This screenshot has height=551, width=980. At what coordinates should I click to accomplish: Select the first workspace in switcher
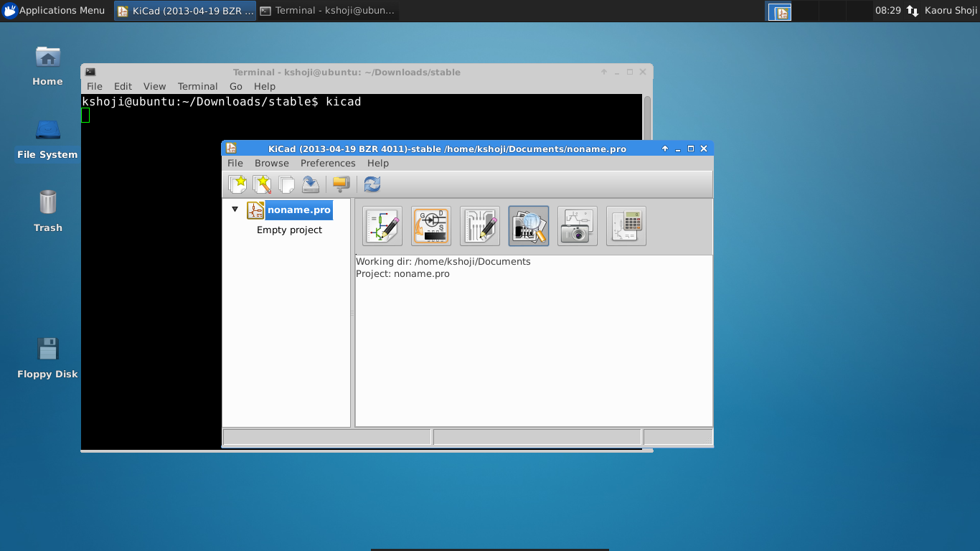tap(779, 11)
